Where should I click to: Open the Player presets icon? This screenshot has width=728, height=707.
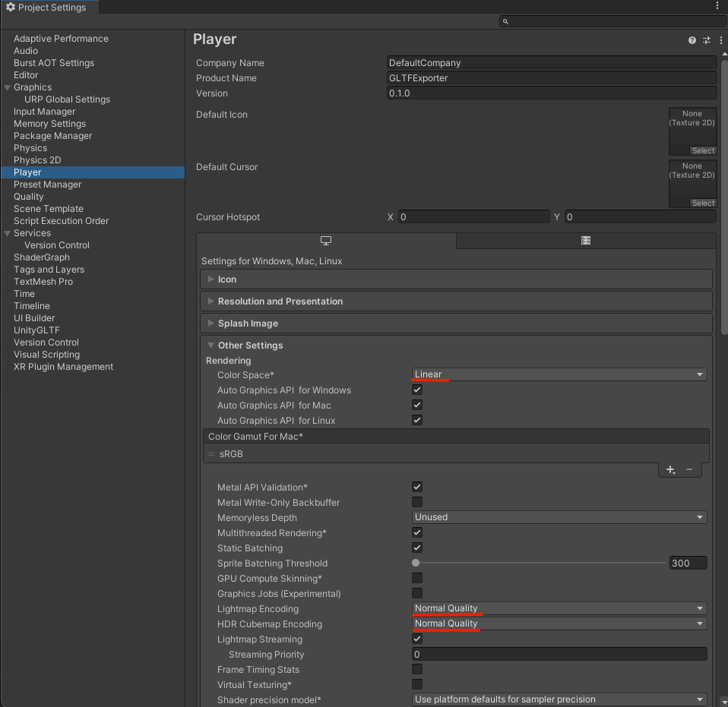click(x=706, y=40)
